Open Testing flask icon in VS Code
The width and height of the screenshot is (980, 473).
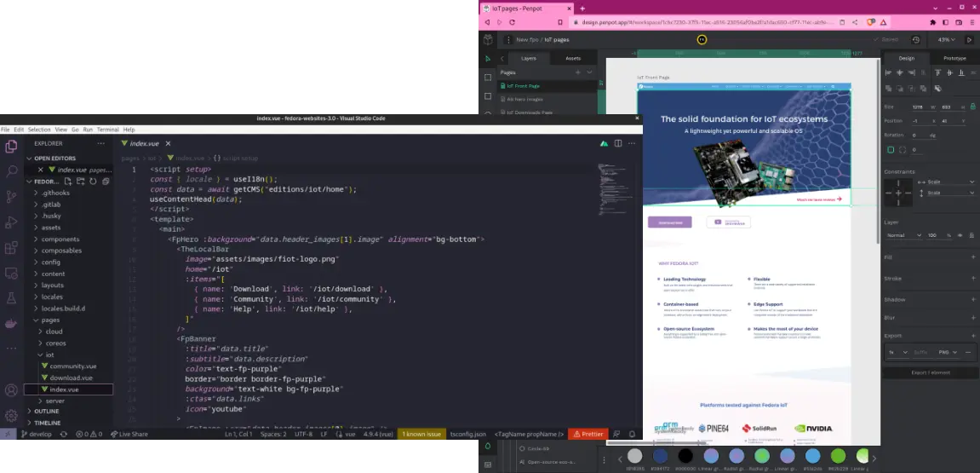click(x=11, y=297)
